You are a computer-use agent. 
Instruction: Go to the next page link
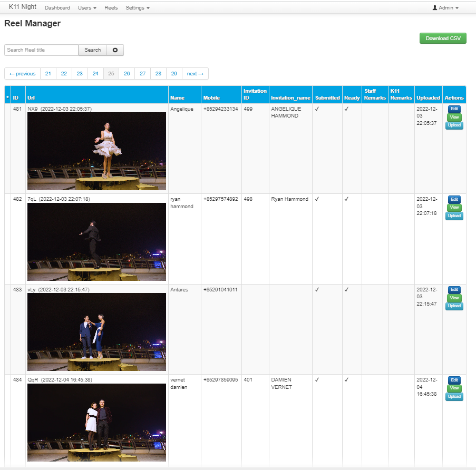[195, 74]
